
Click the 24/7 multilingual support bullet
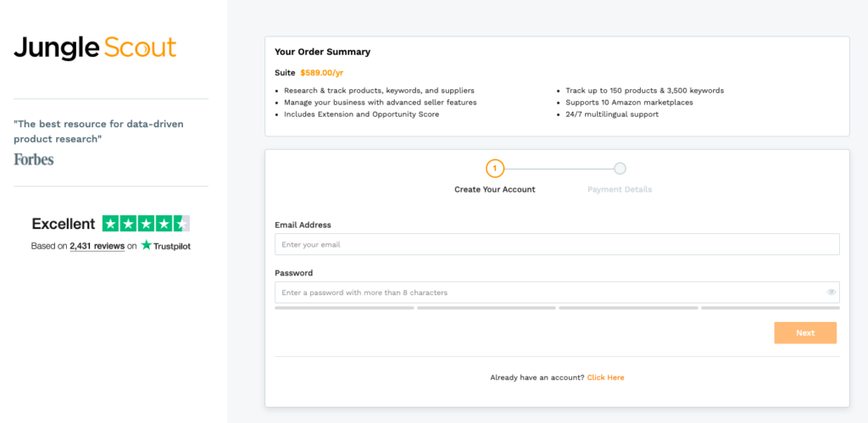[x=612, y=114]
